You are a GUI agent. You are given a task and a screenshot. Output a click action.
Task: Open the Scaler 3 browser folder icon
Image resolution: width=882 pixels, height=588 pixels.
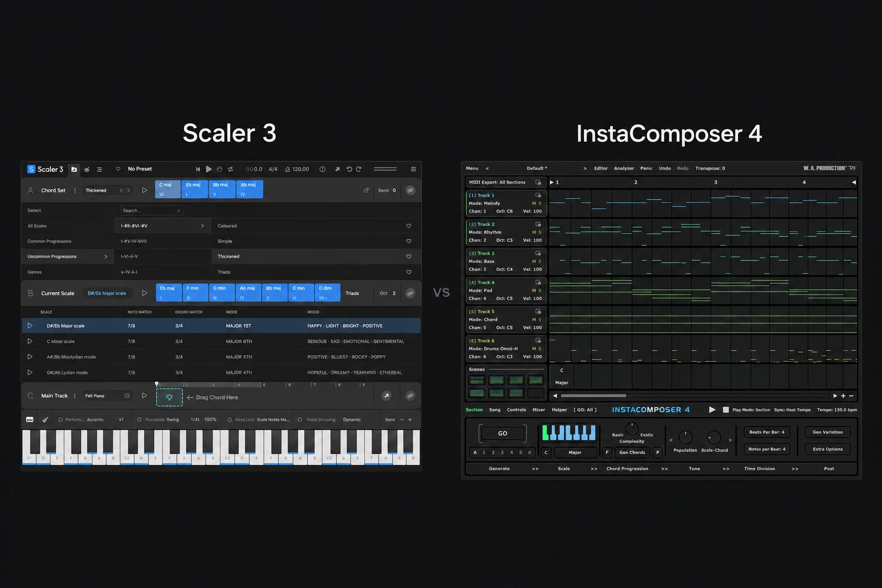pyautogui.click(x=74, y=169)
